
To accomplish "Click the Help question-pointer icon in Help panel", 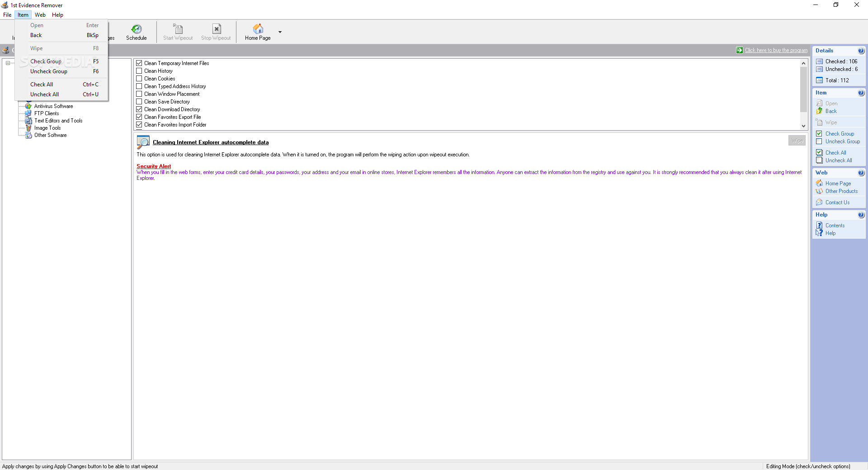I will [819, 233].
